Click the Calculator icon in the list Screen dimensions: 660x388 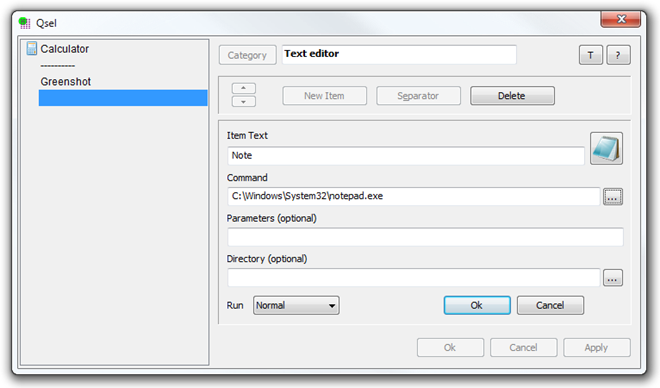click(x=32, y=48)
